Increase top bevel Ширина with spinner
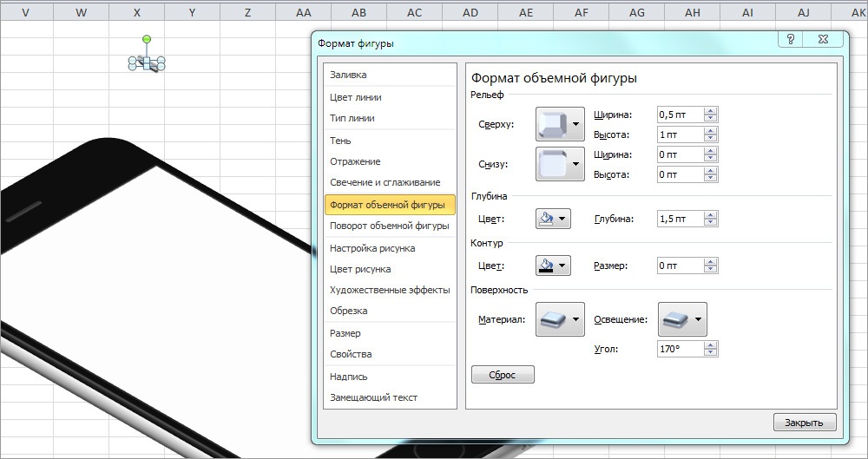This screenshot has height=459, width=868. click(x=711, y=111)
